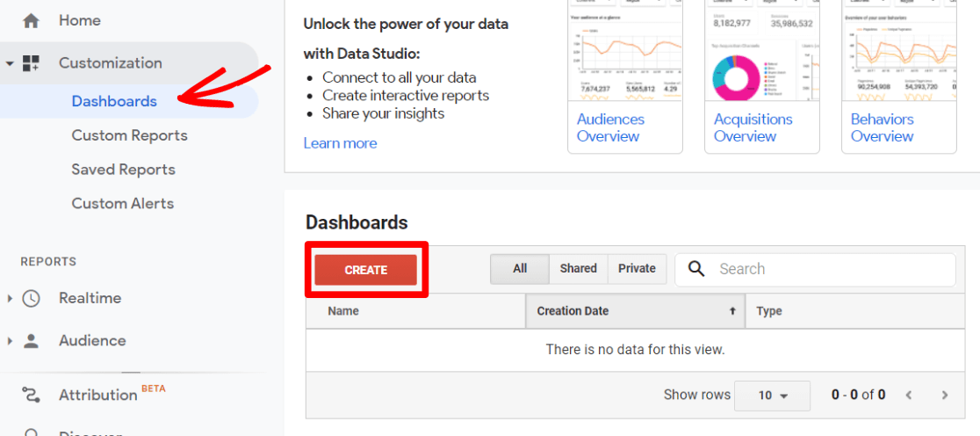Go to previous page arrow
This screenshot has height=436, width=980.
pos(910,396)
